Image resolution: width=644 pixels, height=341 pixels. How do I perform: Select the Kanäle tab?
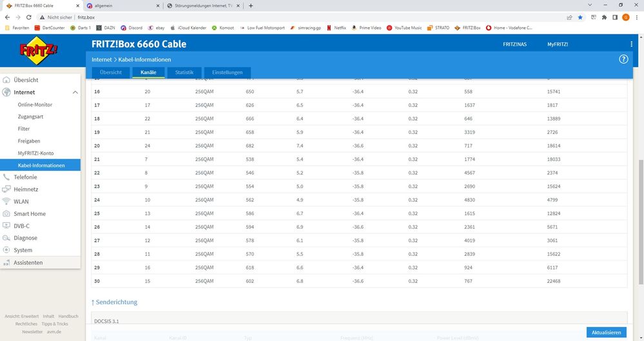(148, 72)
